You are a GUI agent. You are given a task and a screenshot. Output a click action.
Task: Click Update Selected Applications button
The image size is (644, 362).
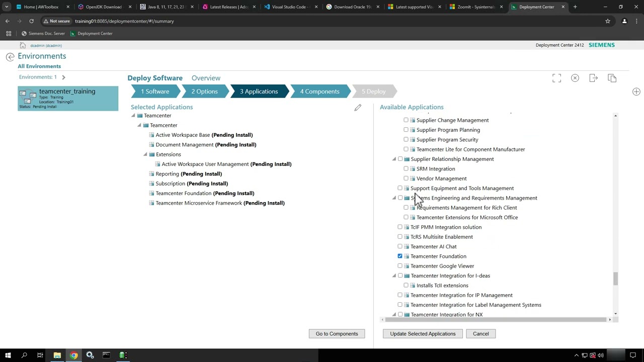click(x=423, y=334)
